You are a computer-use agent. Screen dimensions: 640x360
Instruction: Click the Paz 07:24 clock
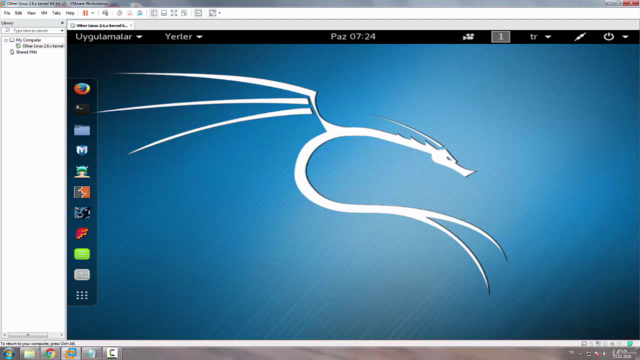[x=353, y=37]
